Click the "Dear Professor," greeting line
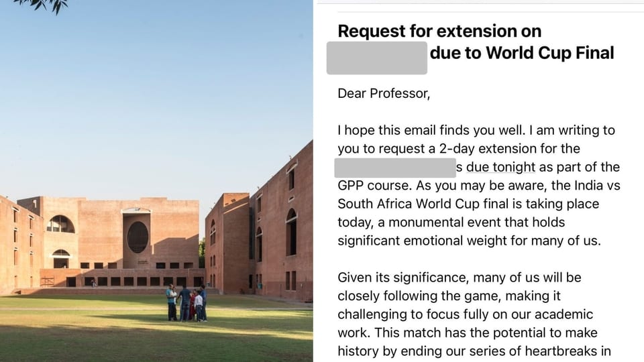 pos(384,94)
